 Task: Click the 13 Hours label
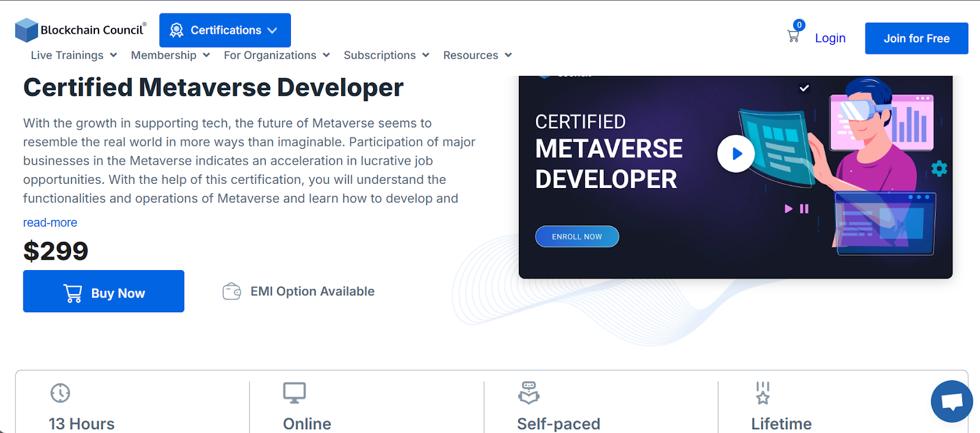click(81, 424)
